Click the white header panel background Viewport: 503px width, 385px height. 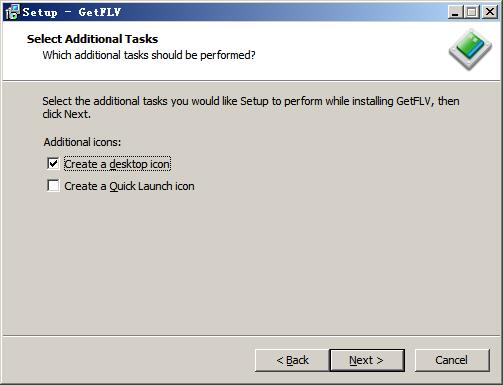[333, 50]
